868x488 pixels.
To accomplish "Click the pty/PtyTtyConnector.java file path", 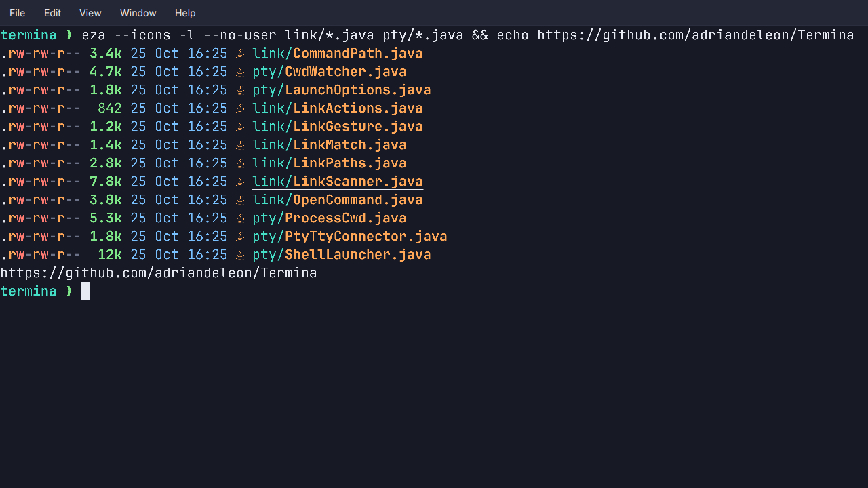I will [x=350, y=237].
